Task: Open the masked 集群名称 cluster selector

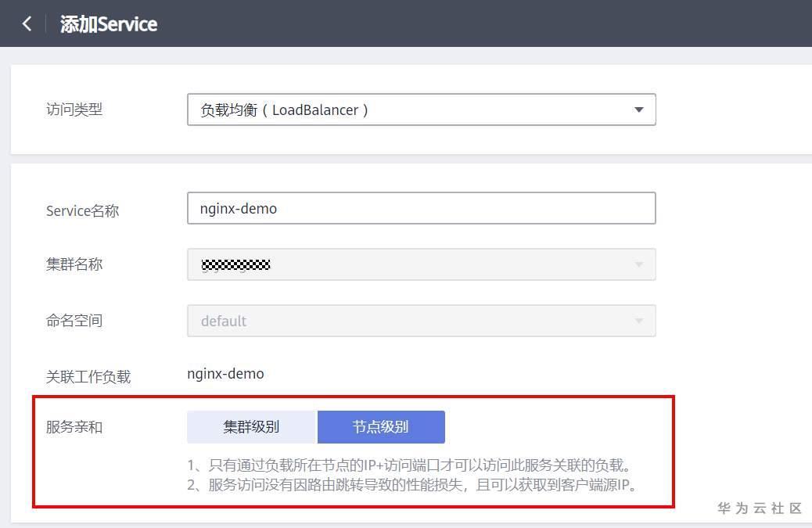Action: tap(421, 264)
